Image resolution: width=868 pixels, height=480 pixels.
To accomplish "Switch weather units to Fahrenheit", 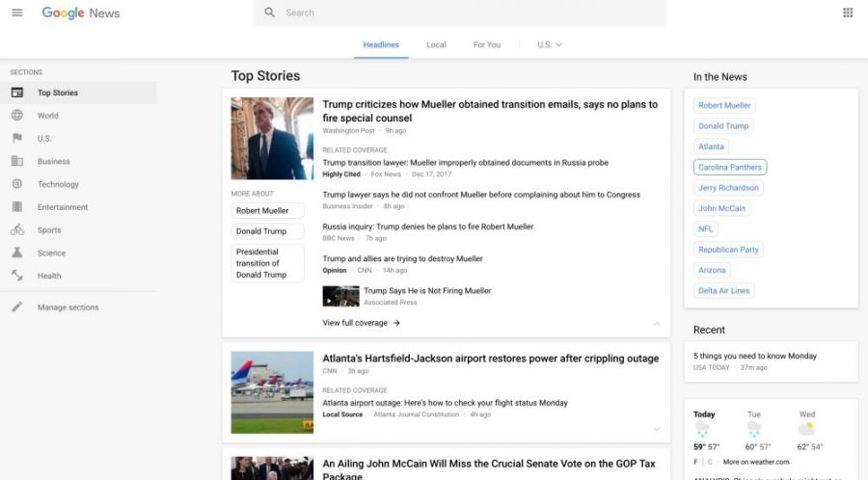I will tap(695, 462).
